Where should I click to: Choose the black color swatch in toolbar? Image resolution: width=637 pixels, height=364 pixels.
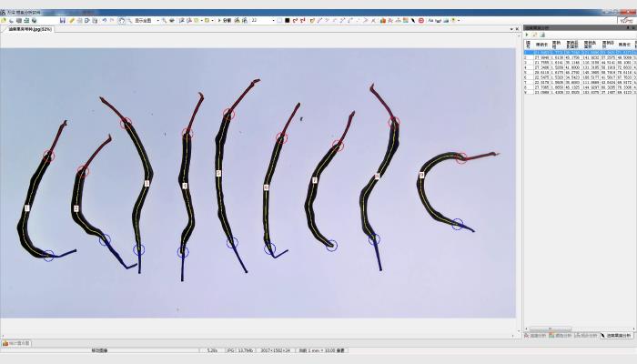(287, 20)
